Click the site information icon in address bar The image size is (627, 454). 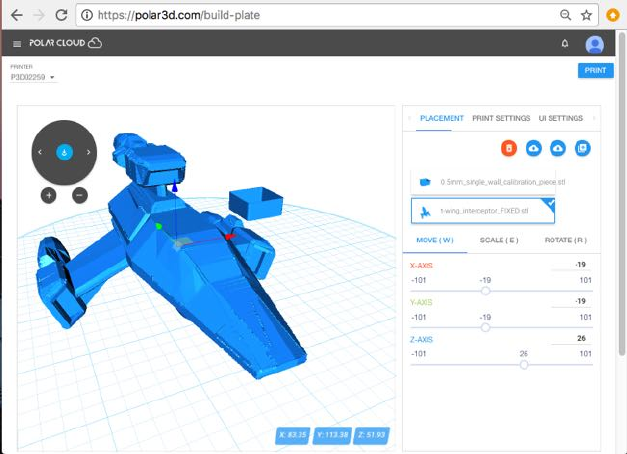coord(86,15)
